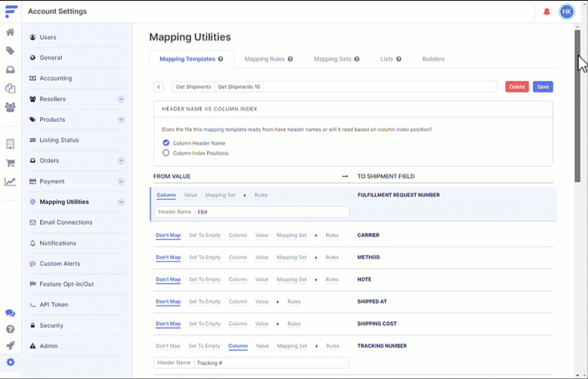Click Header Name field containing Tracking #
This screenshot has width=588, height=379.
point(271,363)
